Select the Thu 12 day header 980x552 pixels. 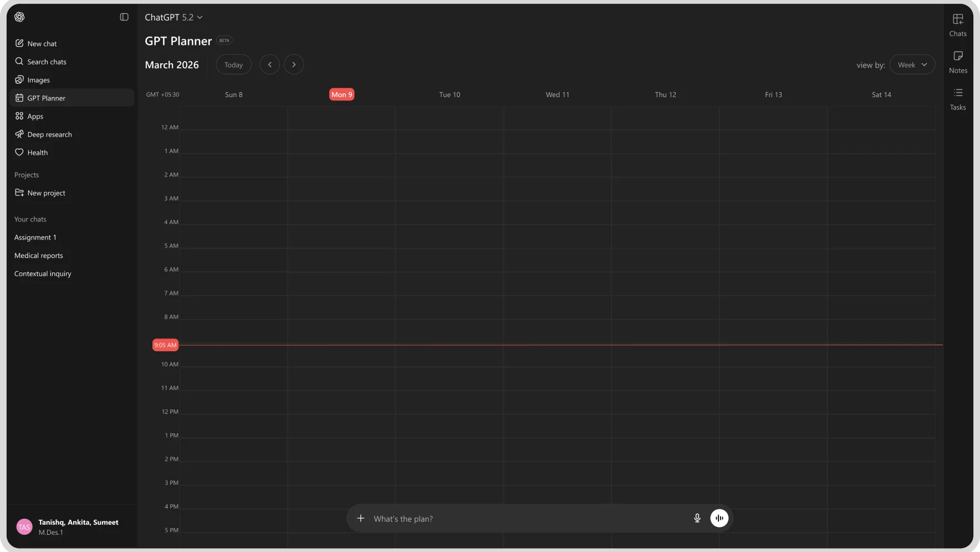[666, 95]
